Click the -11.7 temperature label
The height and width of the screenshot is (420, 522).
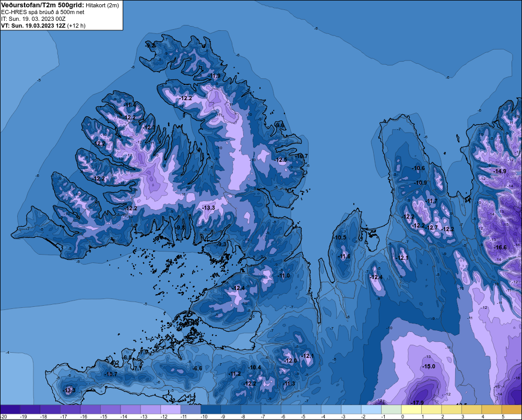click(432, 201)
